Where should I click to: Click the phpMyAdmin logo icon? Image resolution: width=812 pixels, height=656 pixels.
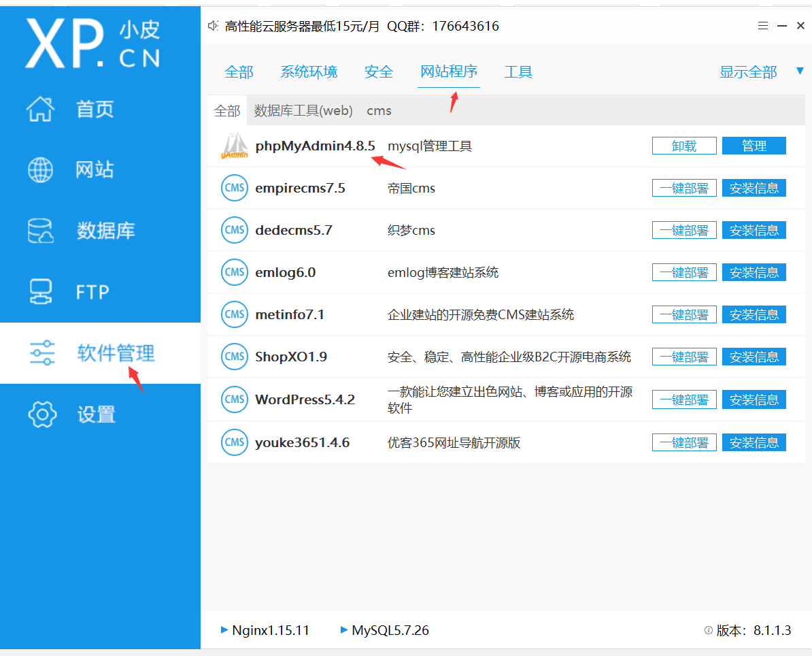coord(235,146)
